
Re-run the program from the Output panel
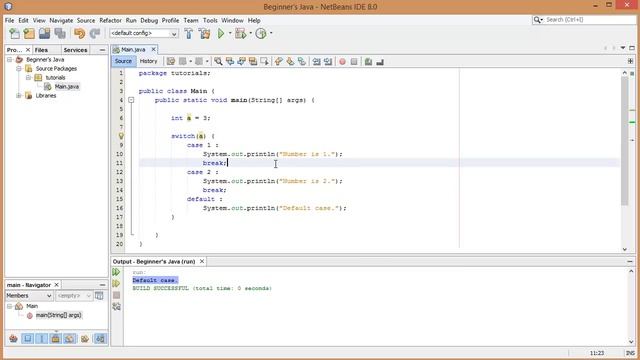click(x=116, y=272)
